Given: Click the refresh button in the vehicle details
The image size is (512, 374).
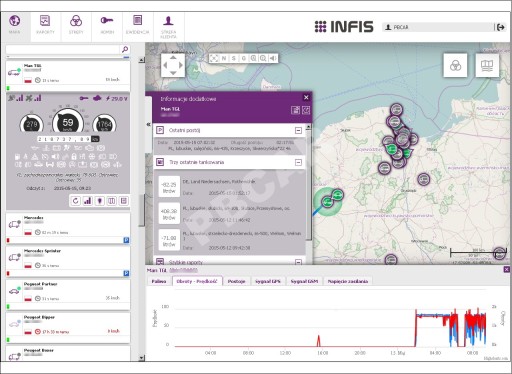Looking at the screenshot, I should click(x=76, y=201).
